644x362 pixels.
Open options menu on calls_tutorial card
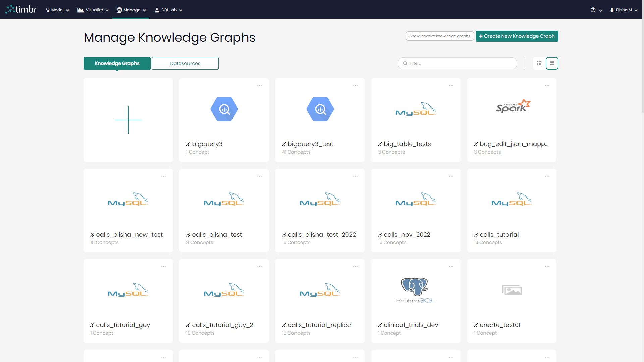(x=547, y=176)
